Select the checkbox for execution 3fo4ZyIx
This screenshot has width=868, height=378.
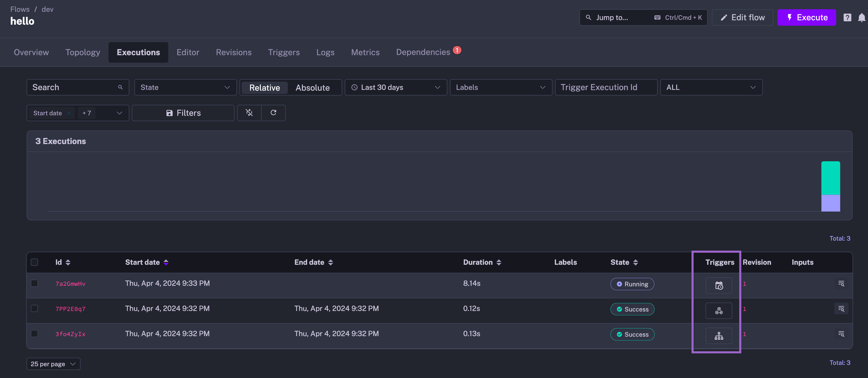[x=34, y=334]
